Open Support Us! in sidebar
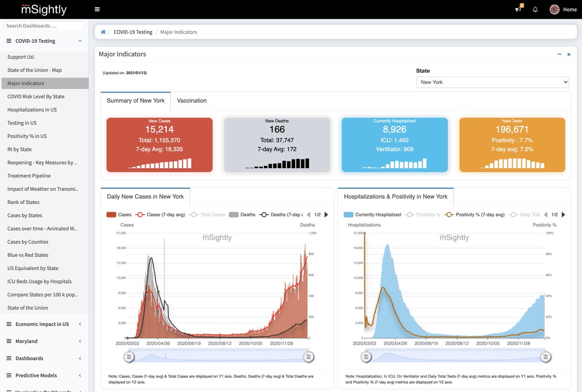This screenshot has width=582, height=392. [21, 57]
